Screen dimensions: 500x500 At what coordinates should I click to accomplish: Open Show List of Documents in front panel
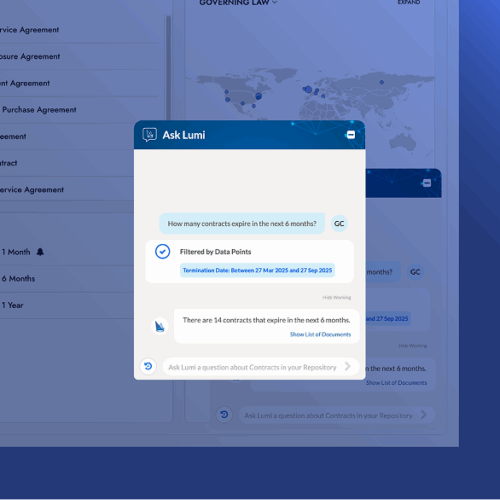pos(320,334)
